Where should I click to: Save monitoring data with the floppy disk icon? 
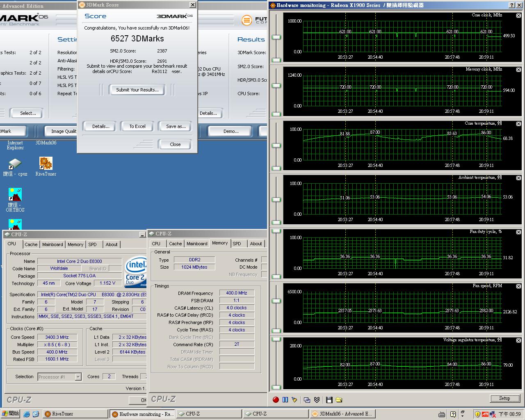tap(329, 399)
